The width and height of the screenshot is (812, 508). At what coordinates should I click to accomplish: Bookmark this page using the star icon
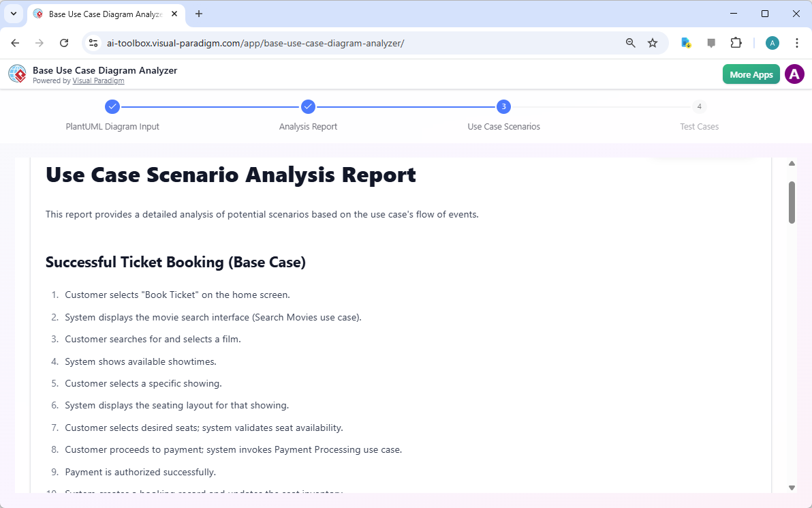click(x=653, y=42)
